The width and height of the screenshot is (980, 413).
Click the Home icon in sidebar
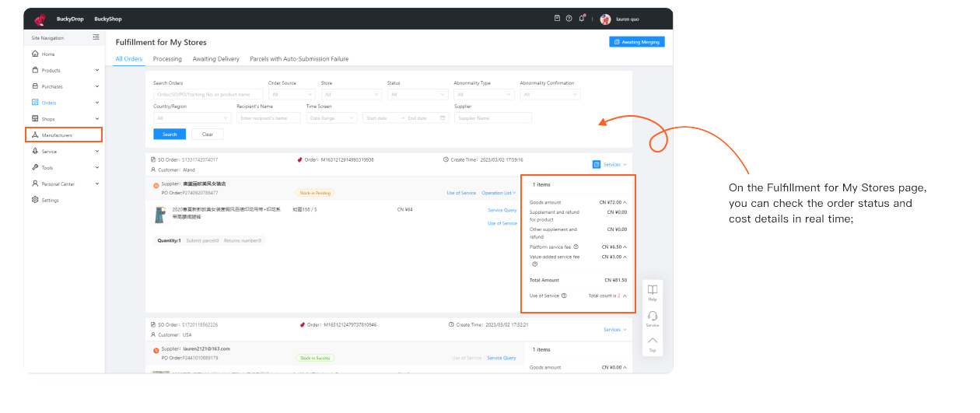click(35, 54)
